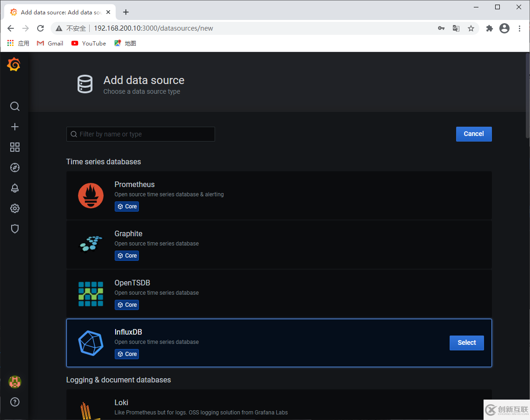Open the Help question mark icon

pos(14,402)
